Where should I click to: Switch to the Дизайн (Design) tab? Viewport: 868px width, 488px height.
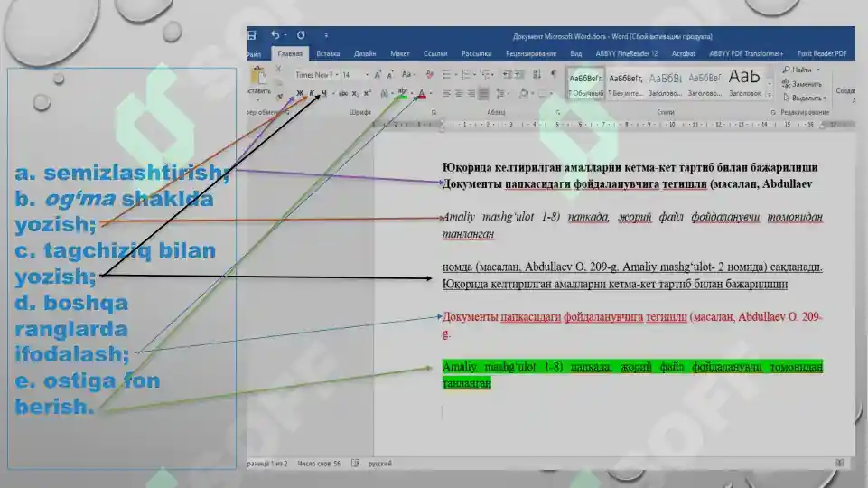[x=365, y=53]
